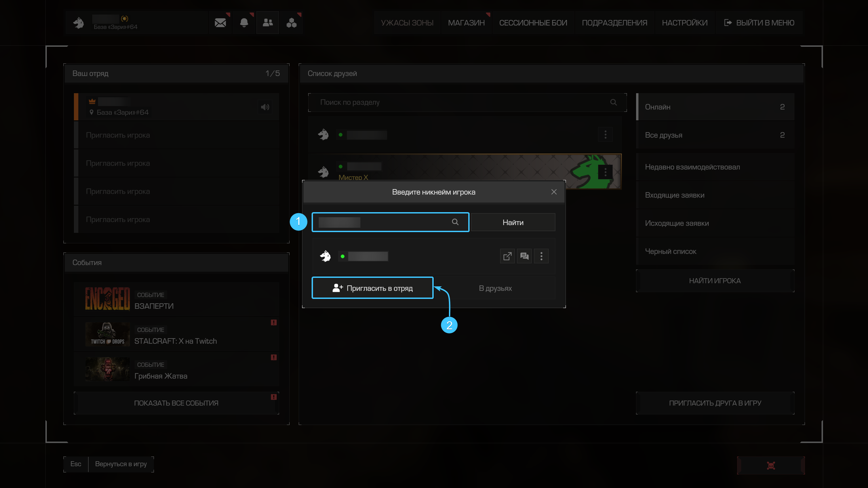Viewport: 868px width, 488px height.
Task: Open the МАГАЗИН menu
Action: (x=466, y=23)
